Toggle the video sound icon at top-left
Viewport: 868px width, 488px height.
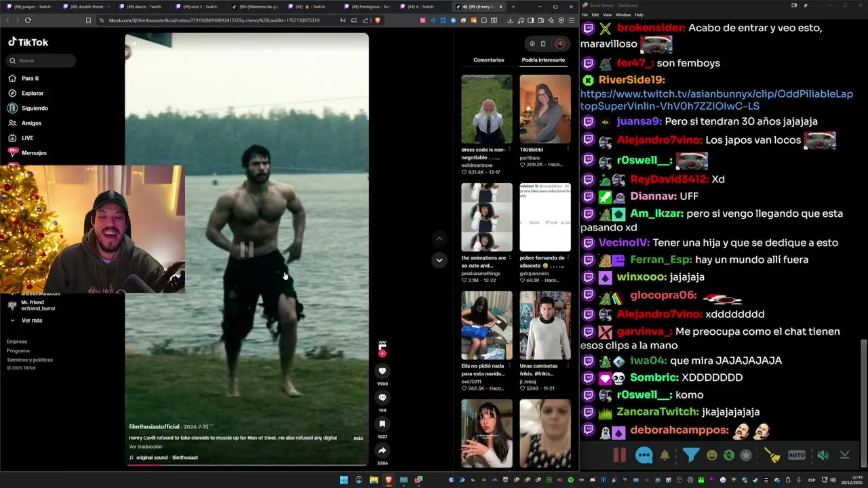point(135,44)
